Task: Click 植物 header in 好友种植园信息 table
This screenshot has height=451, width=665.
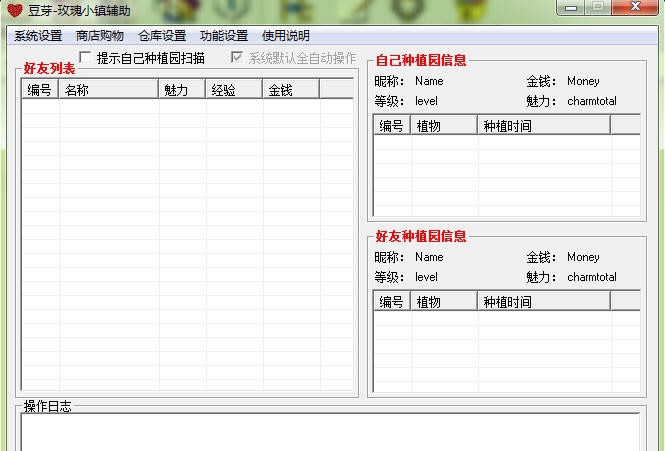Action: click(x=444, y=301)
